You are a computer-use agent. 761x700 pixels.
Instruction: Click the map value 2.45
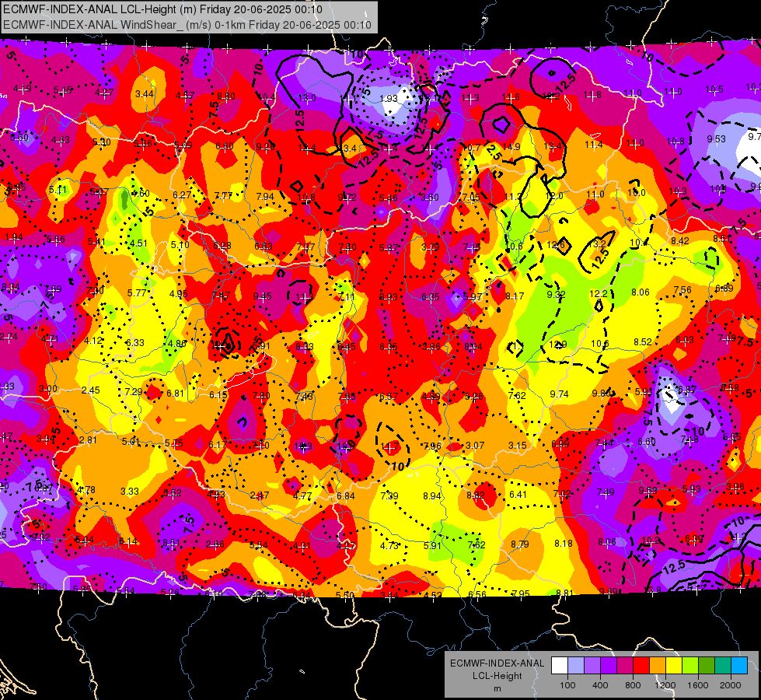(90, 390)
